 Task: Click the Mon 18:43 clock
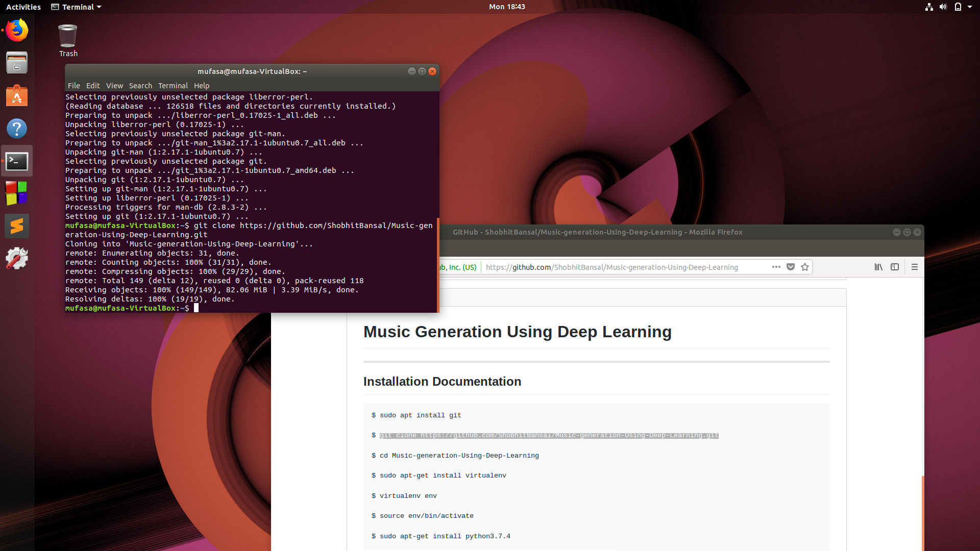click(x=507, y=7)
